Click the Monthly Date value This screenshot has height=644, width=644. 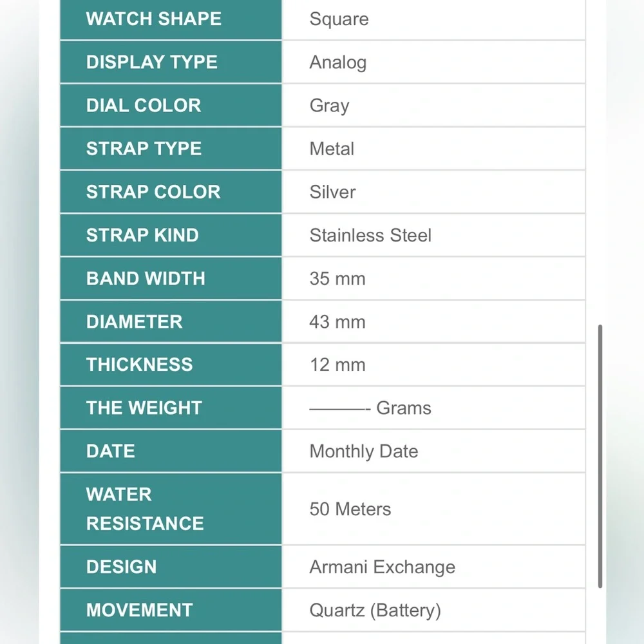363,451
